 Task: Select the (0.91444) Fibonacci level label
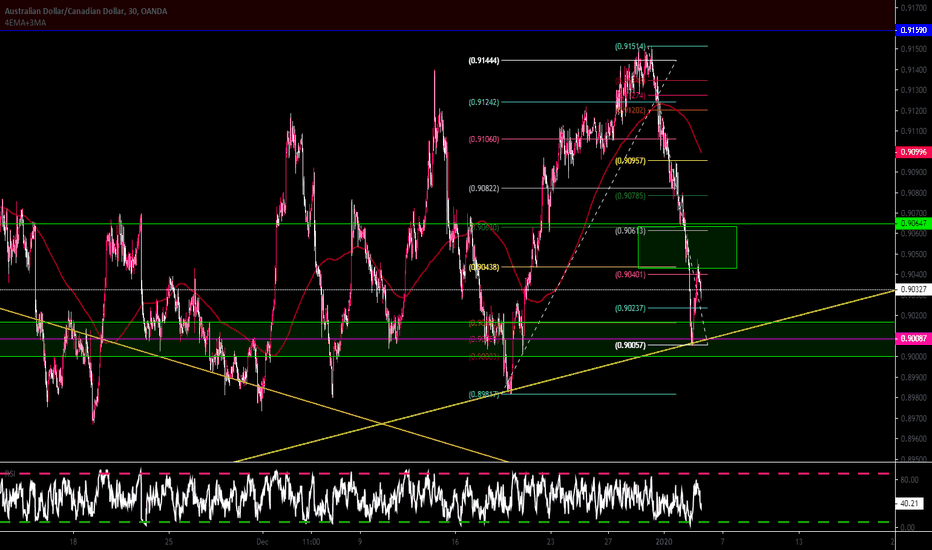[x=484, y=61]
